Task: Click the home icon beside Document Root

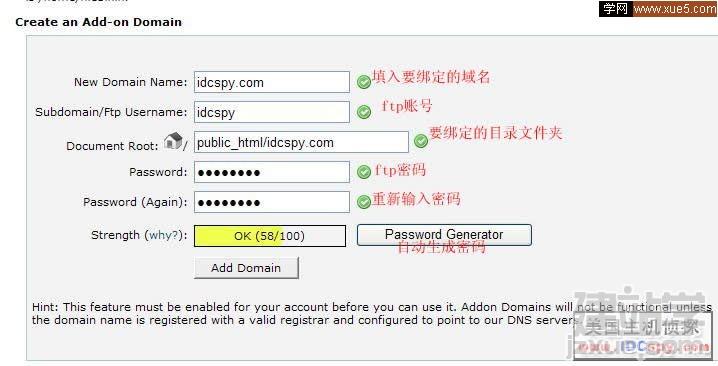Action: pos(173,141)
